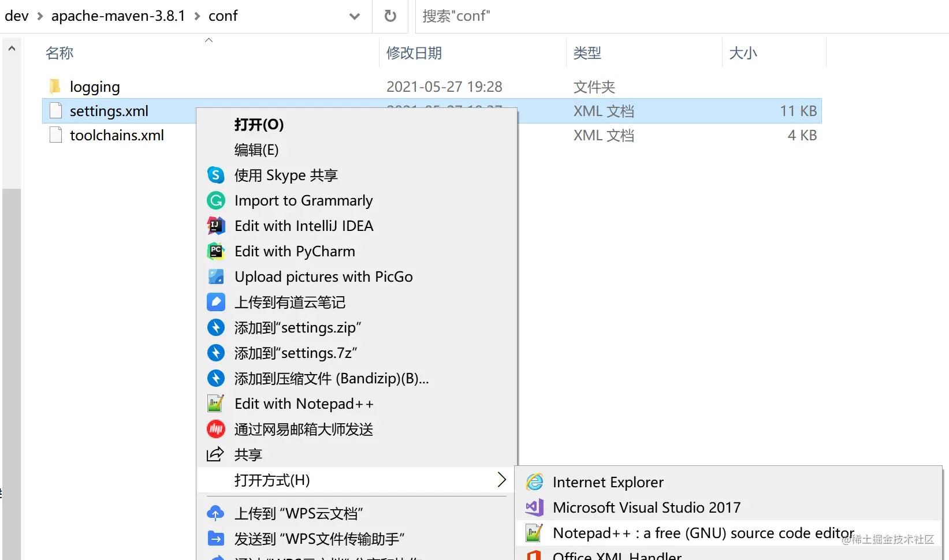This screenshot has width=949, height=560.
Task: Click the IntelliJ IDEA icon
Action: (x=215, y=226)
